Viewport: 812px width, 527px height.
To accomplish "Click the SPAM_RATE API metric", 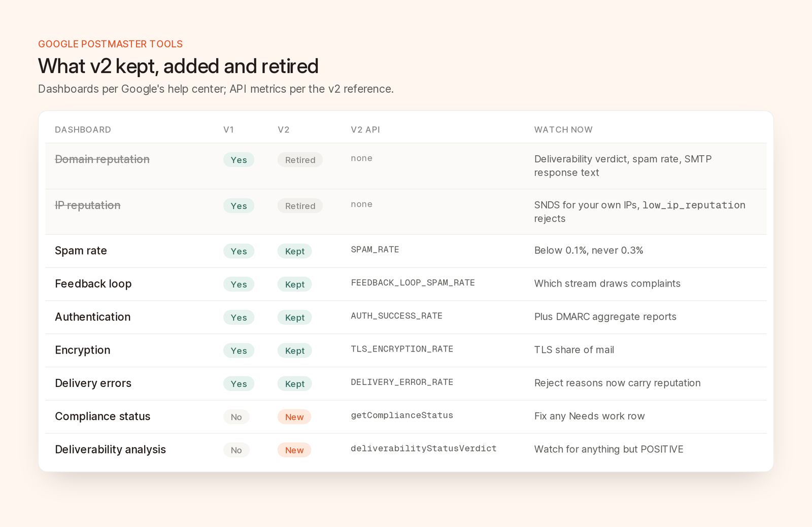I will coord(375,250).
